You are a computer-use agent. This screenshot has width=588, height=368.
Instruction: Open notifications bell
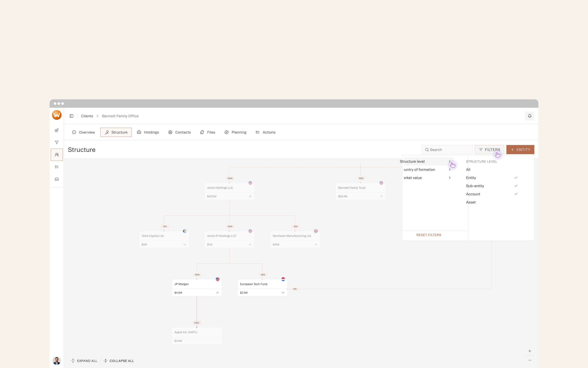pos(530,116)
